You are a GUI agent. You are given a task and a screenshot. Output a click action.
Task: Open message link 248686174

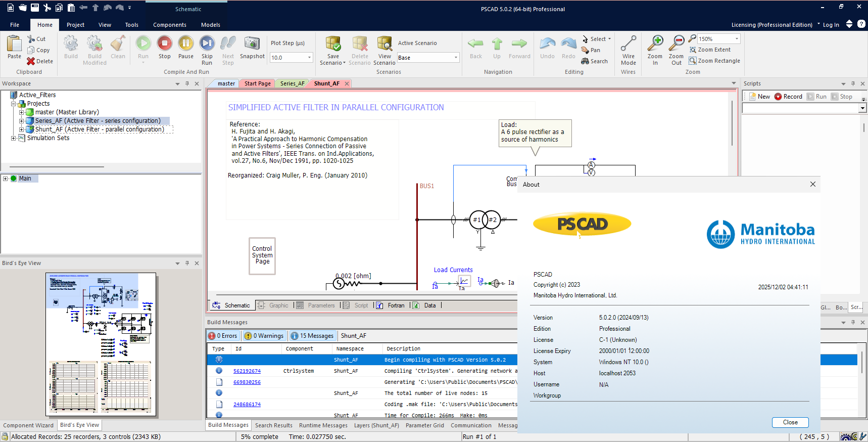[247, 405]
